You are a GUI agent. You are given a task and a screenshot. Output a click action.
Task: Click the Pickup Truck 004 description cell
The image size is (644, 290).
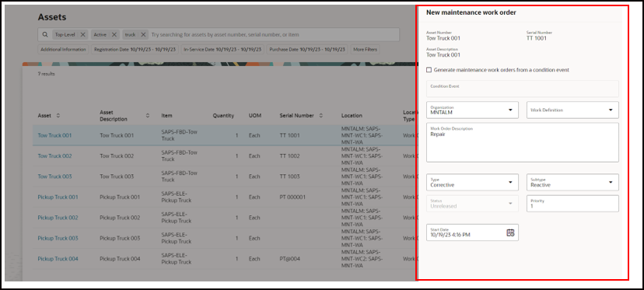[x=120, y=259]
